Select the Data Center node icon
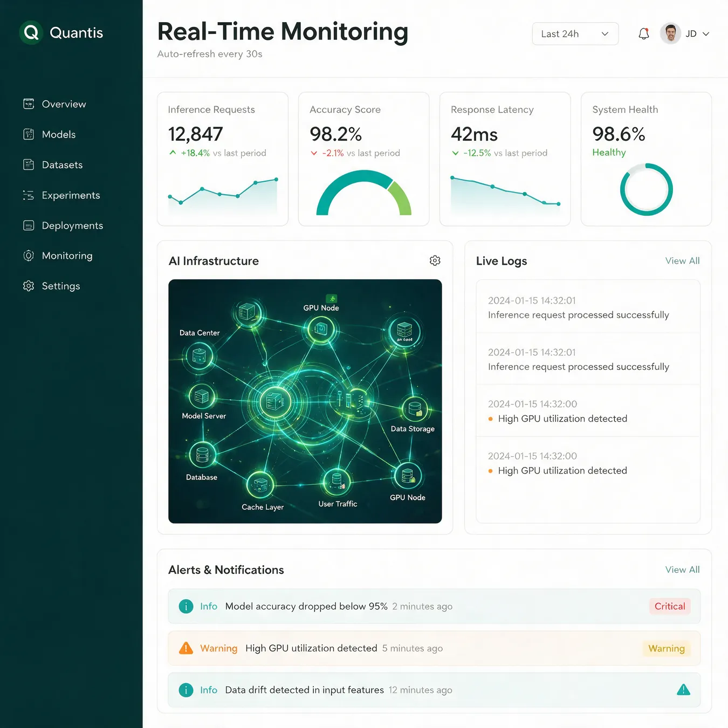Image resolution: width=728 pixels, height=728 pixels. pos(199,356)
